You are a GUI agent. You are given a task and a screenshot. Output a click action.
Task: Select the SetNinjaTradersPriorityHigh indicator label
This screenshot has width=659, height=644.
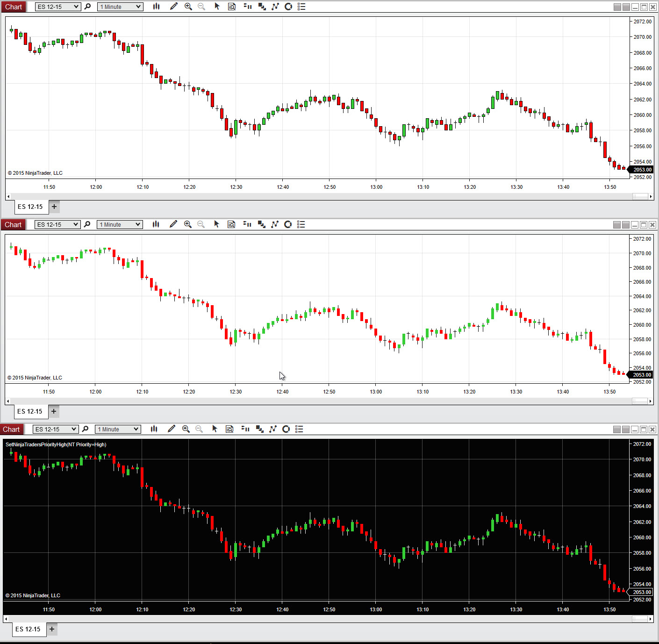coord(56,444)
